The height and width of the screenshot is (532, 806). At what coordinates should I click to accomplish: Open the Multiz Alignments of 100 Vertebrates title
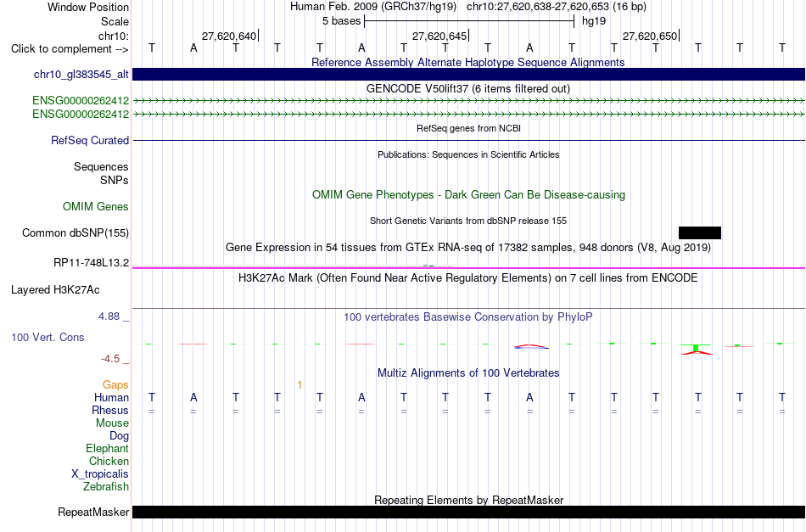click(x=468, y=372)
